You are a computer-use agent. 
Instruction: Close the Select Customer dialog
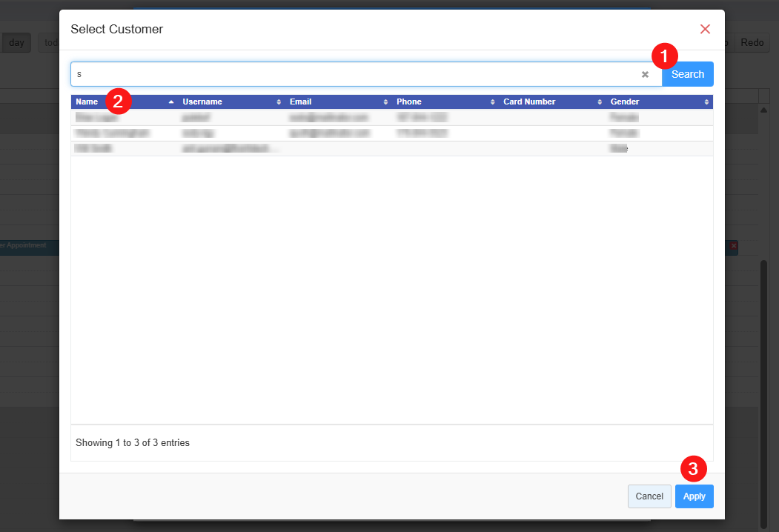coord(705,29)
